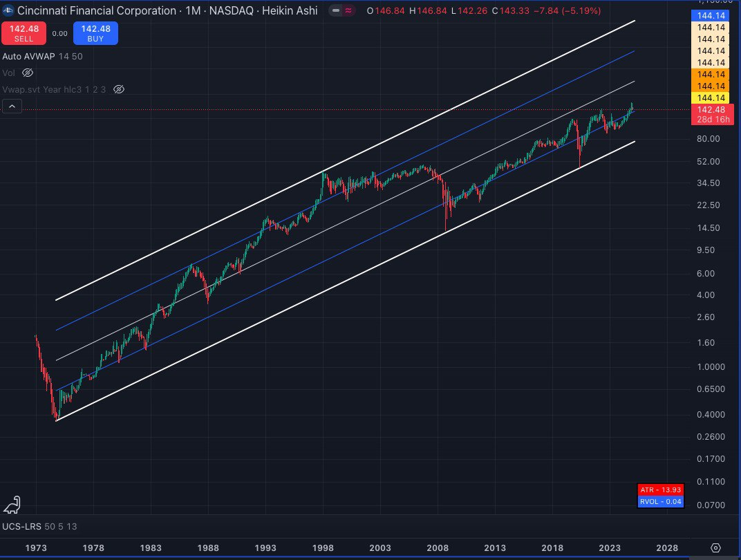Collapse the indicator legend chevron
This screenshot has width=741, height=560.
point(12,106)
